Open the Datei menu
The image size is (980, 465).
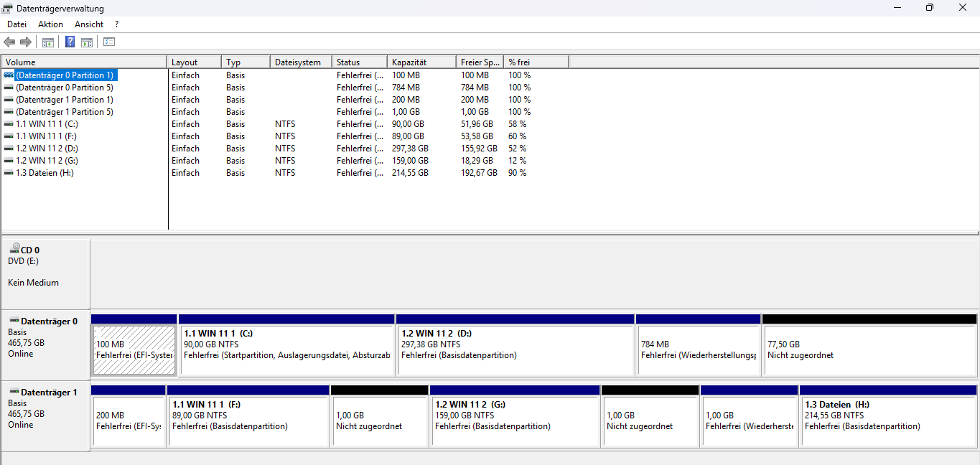(x=17, y=24)
